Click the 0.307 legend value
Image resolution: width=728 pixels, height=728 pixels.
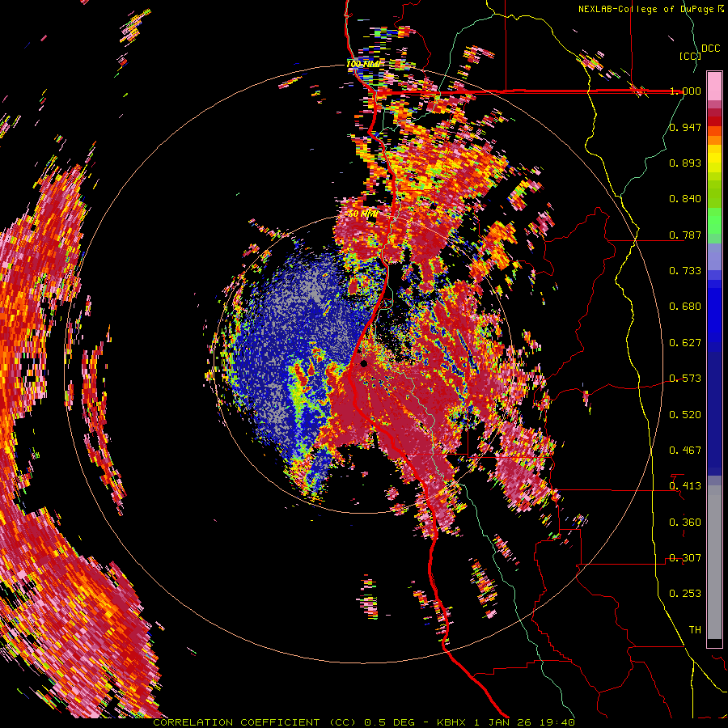[x=685, y=557]
